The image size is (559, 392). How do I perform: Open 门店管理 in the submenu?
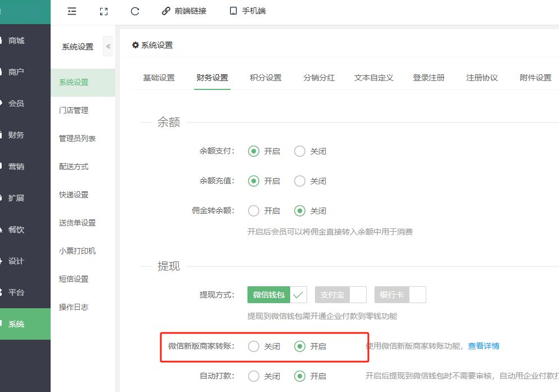click(x=74, y=110)
